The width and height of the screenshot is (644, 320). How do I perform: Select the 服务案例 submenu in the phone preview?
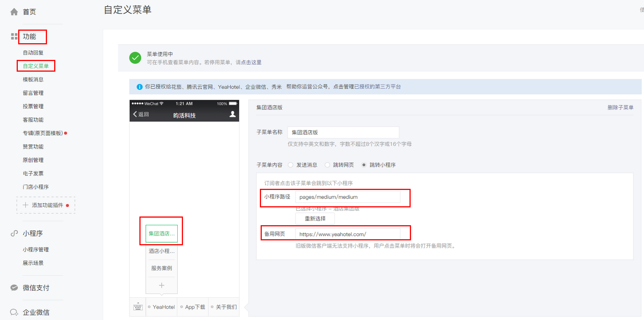click(x=161, y=268)
